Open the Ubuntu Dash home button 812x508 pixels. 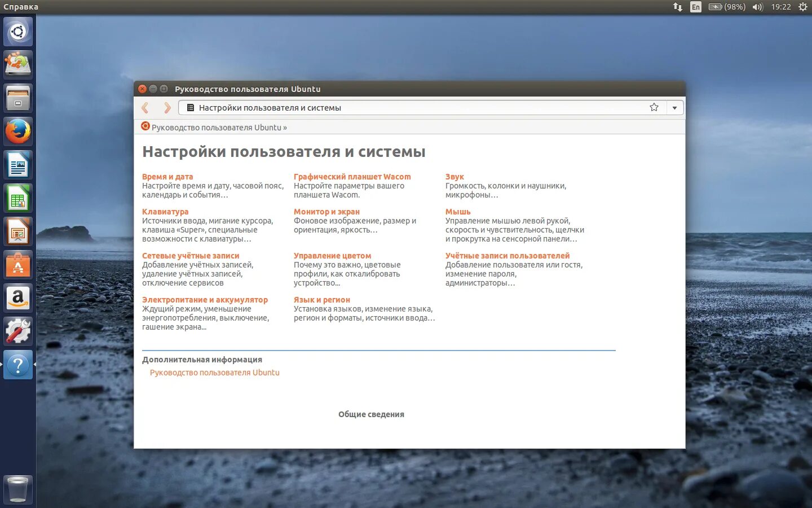[x=17, y=31]
